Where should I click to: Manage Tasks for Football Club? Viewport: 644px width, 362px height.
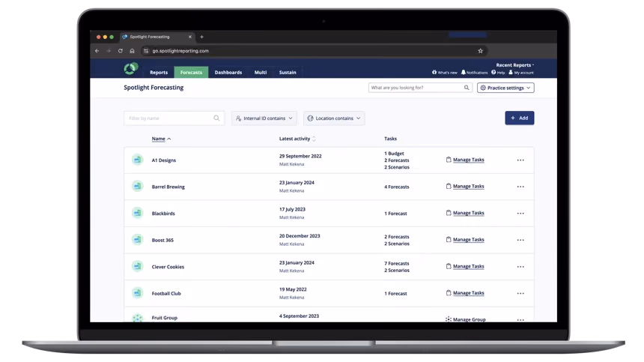(x=465, y=293)
